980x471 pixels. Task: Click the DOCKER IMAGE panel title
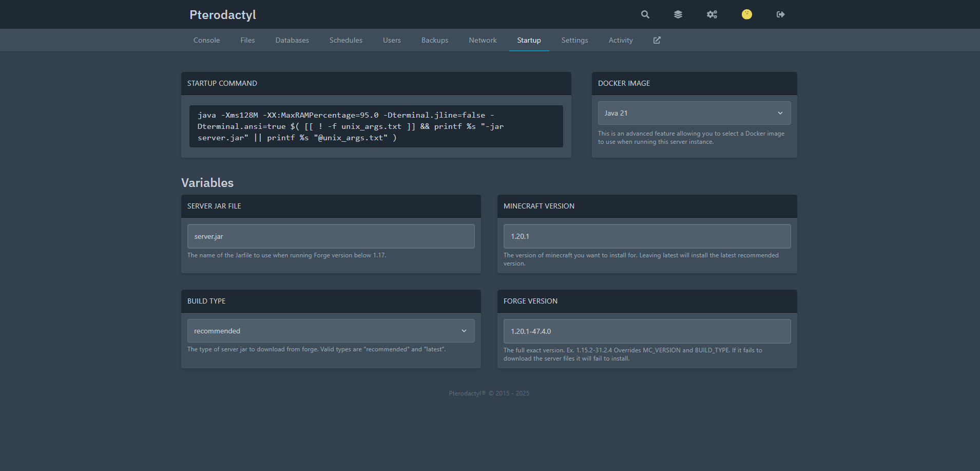[x=624, y=83]
